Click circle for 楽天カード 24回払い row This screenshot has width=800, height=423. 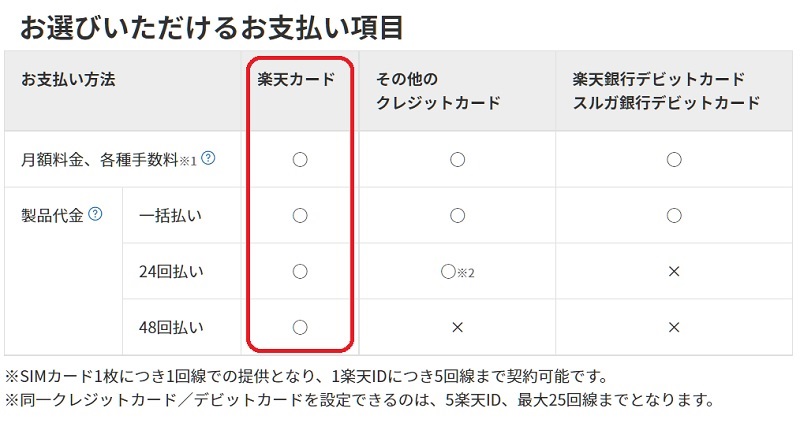point(300,271)
